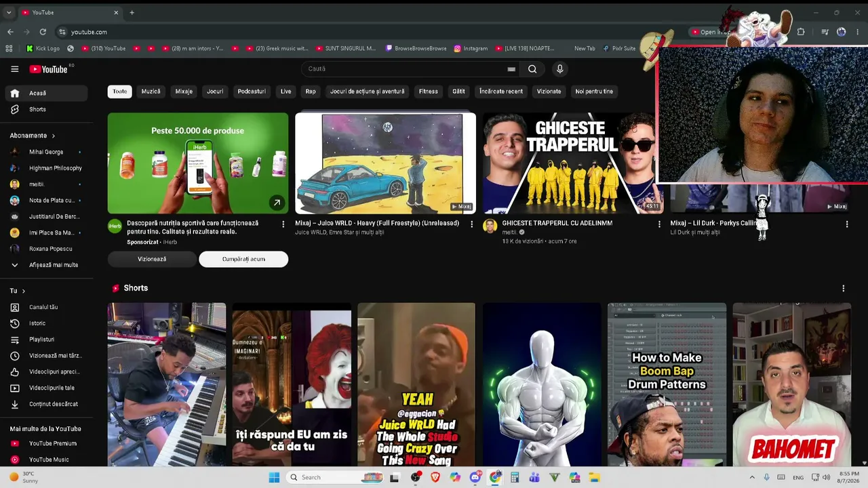Viewport: 868px width, 488px height.
Task: Expand Afișează mai multe subscriptions
Action: [46, 265]
